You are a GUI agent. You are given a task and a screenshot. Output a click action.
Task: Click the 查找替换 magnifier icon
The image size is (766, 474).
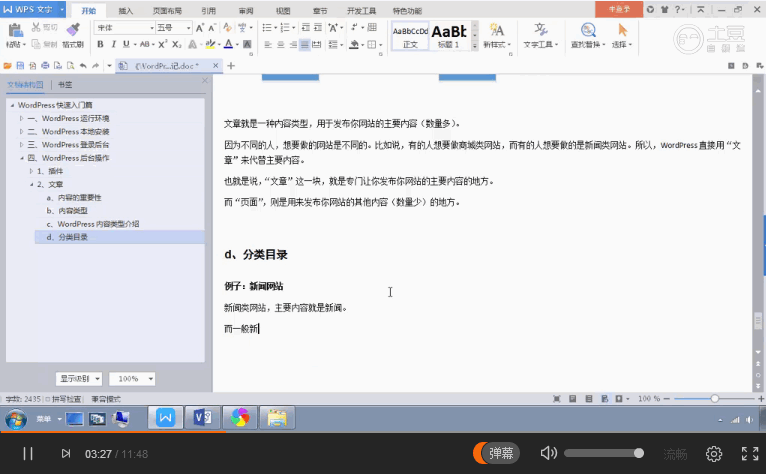(588, 30)
